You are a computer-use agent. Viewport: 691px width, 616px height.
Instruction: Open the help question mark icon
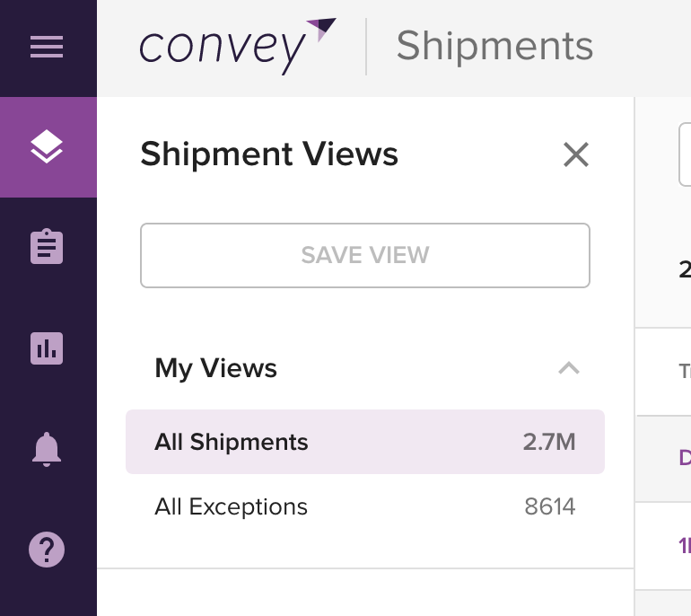[x=47, y=550]
